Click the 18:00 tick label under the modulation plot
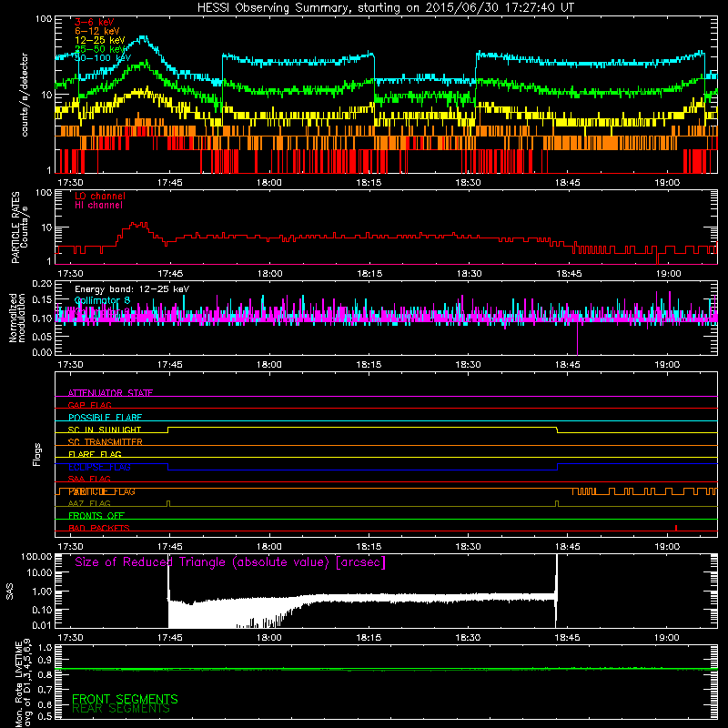728x728 pixels. point(269,365)
